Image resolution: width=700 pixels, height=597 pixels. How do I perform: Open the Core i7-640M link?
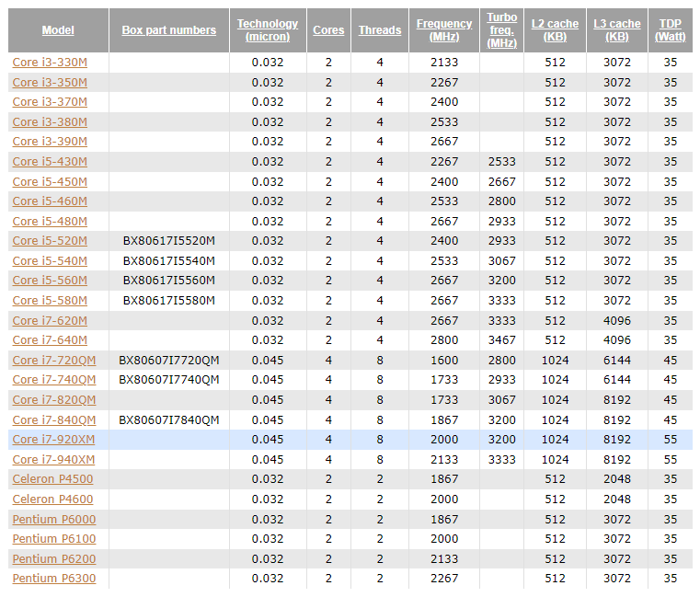click(x=50, y=339)
